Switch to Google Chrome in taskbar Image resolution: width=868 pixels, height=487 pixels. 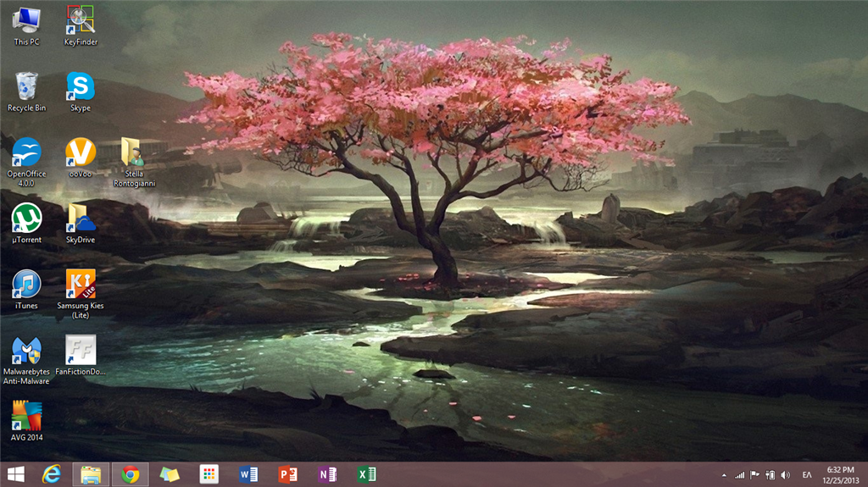(130, 474)
